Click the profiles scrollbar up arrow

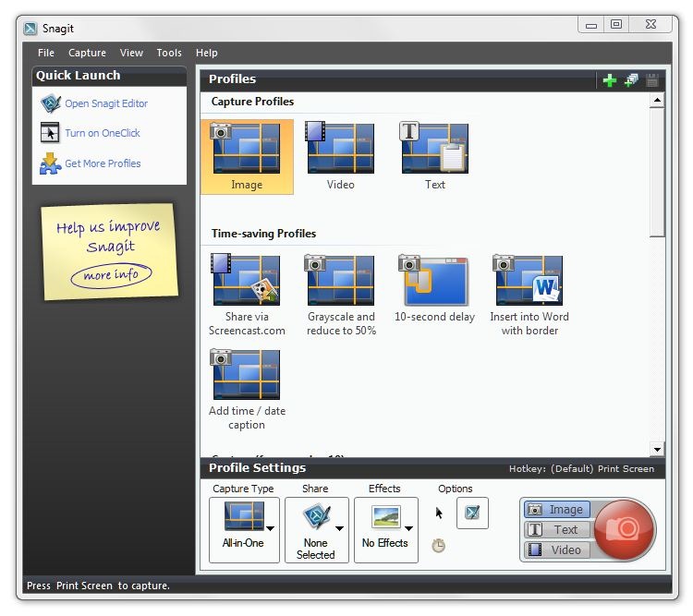point(657,101)
